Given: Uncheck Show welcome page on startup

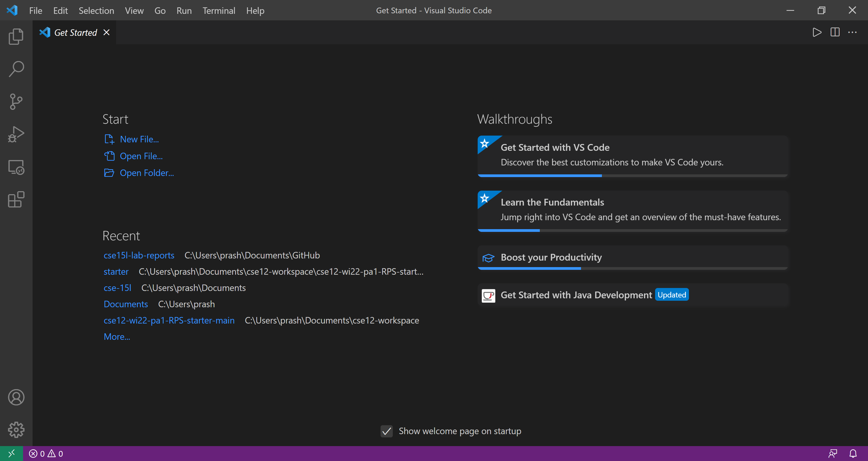Looking at the screenshot, I should click(x=387, y=431).
